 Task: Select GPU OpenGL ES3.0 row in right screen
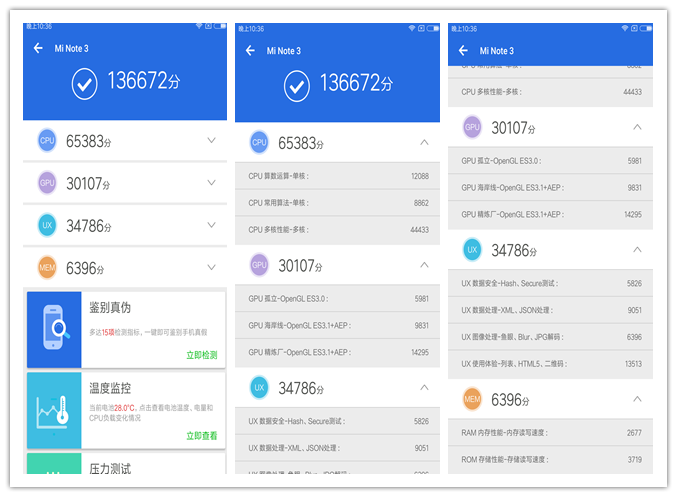[550, 161]
